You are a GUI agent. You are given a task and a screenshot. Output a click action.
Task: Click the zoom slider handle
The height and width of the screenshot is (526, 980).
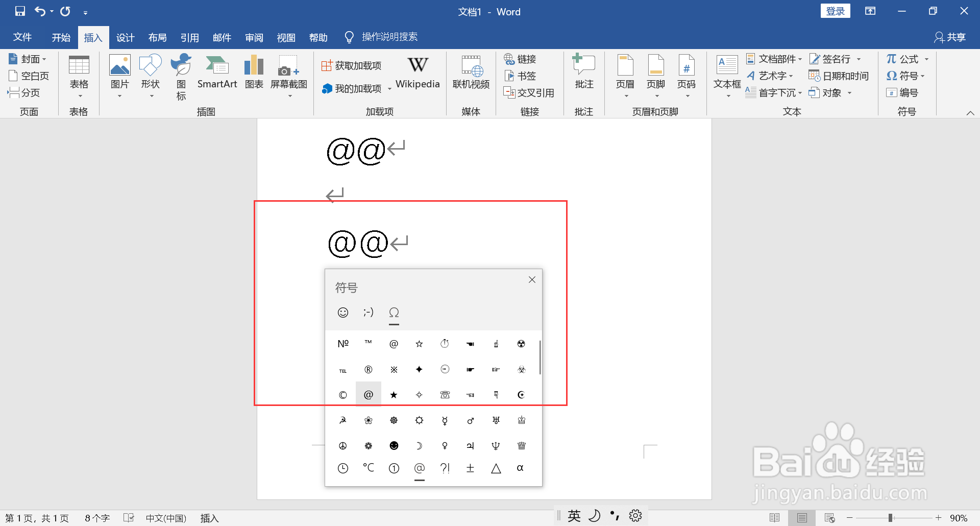(890, 518)
